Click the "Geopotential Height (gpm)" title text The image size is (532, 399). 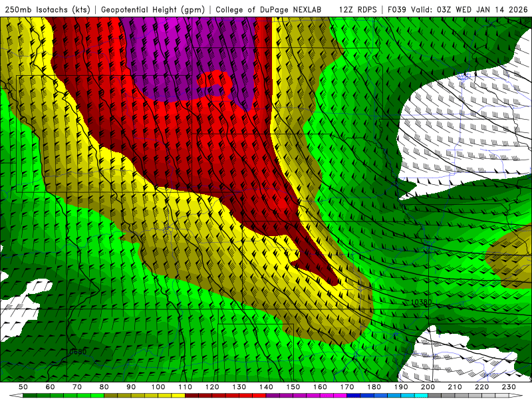click(x=153, y=9)
